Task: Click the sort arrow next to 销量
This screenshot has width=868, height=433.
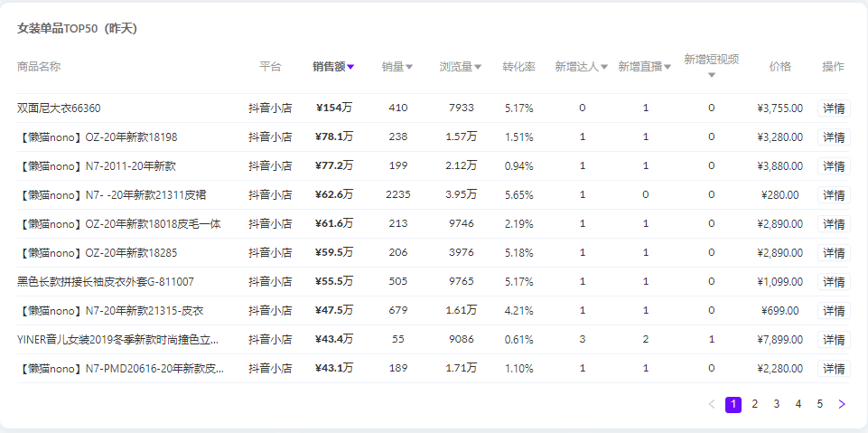Action: pos(409,67)
